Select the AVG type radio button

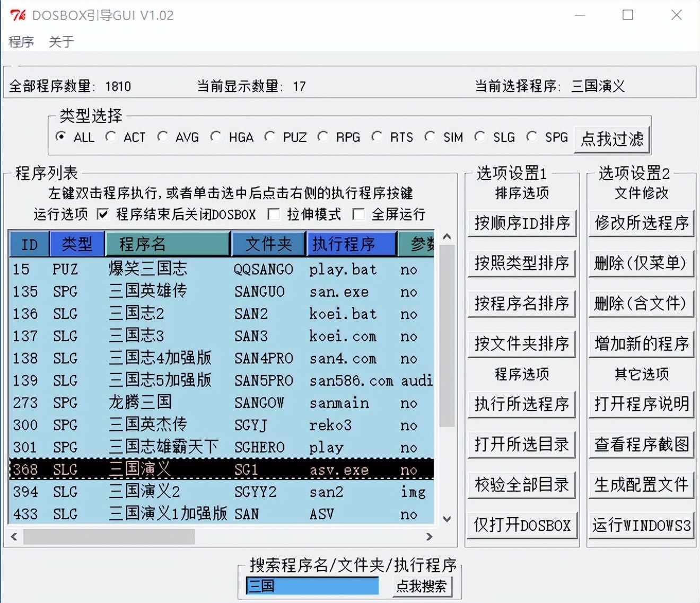[x=163, y=137]
